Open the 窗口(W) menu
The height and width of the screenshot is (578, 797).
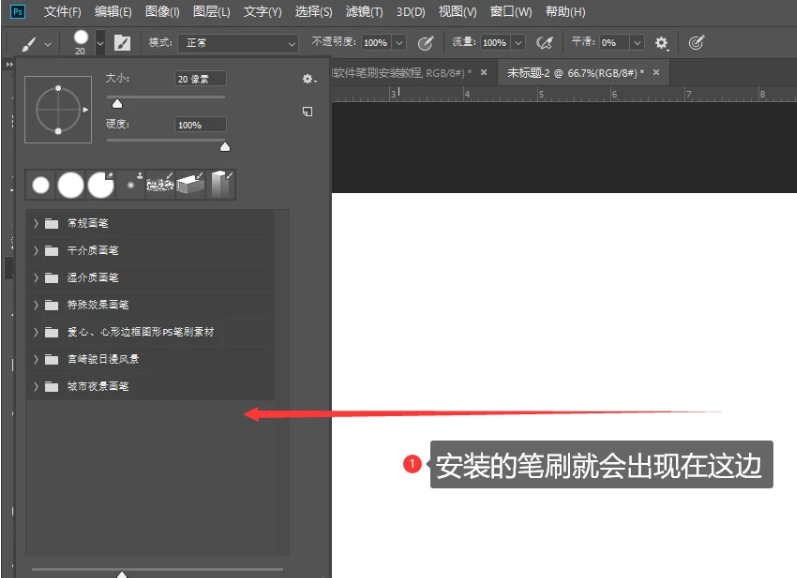coord(511,12)
